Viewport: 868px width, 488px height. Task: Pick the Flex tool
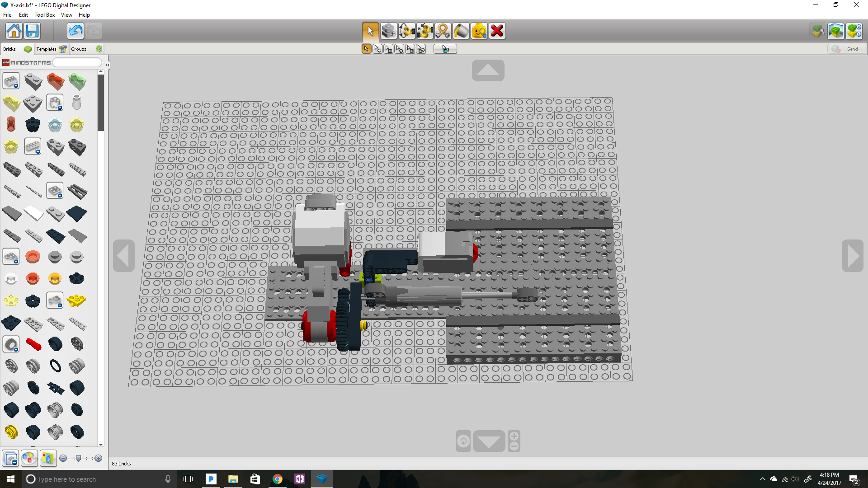(443, 31)
